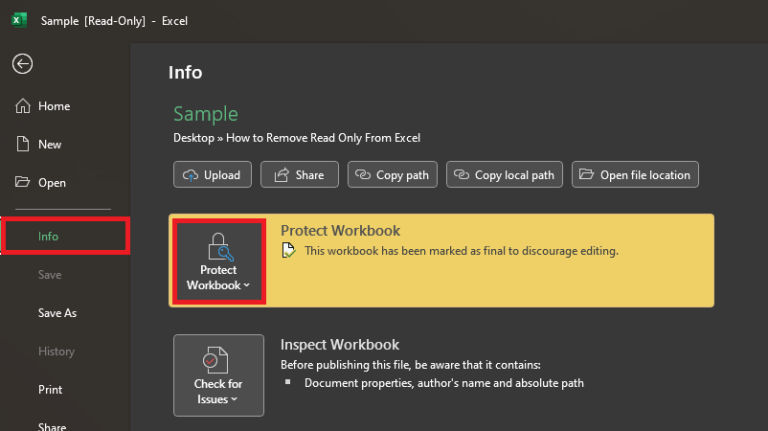This screenshot has width=768, height=431.
Task: Click the Copy path button
Action: (392, 175)
